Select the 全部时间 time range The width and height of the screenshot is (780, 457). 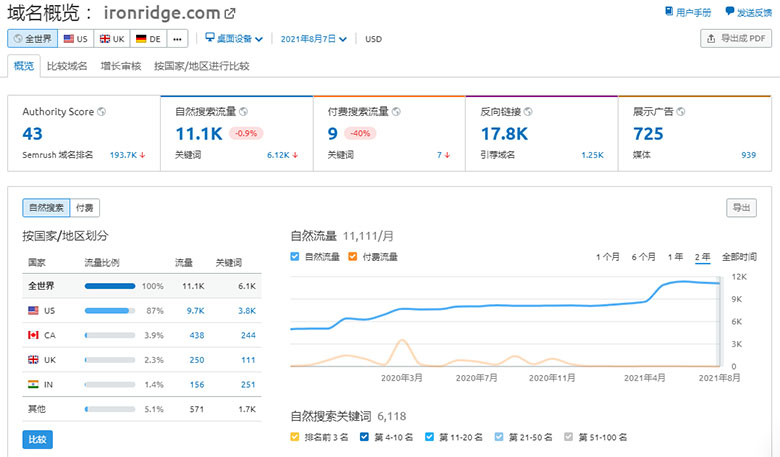pyautogui.click(x=739, y=257)
